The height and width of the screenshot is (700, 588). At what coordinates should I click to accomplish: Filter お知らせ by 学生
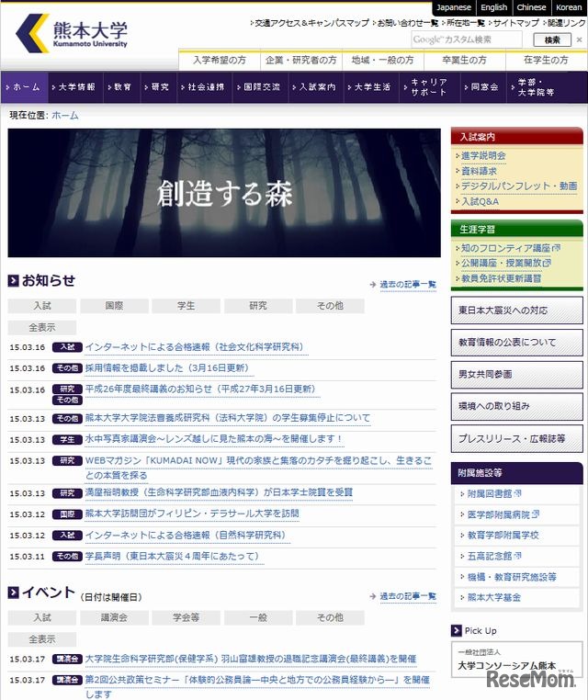(187, 306)
